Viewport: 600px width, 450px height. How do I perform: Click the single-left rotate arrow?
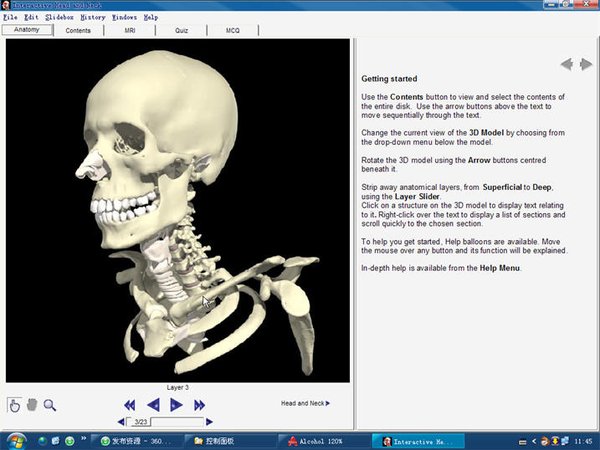click(x=153, y=405)
